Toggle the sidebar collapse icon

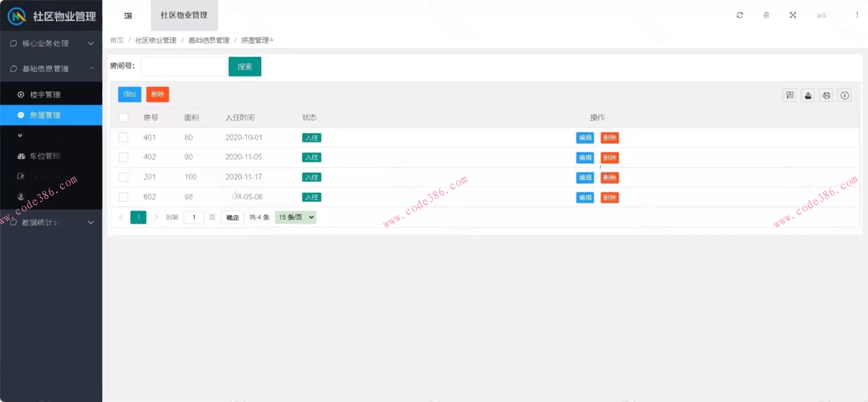point(128,15)
